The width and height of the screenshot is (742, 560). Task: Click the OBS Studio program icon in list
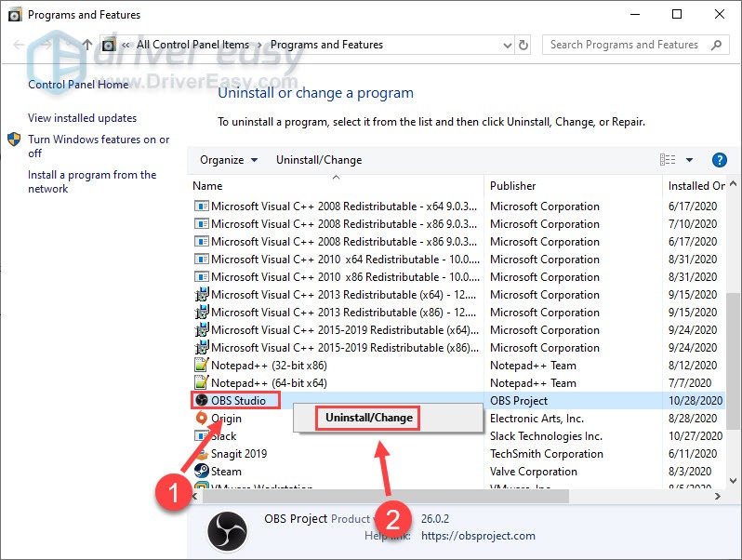pos(202,401)
